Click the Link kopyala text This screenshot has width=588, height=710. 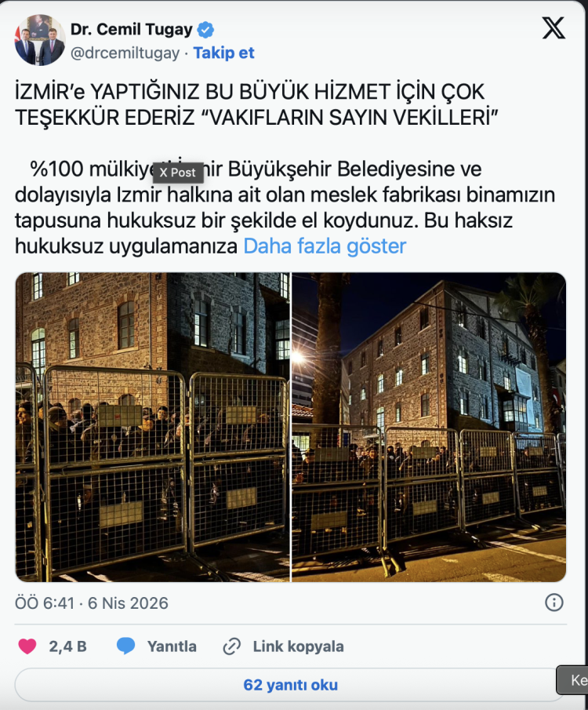298,646
